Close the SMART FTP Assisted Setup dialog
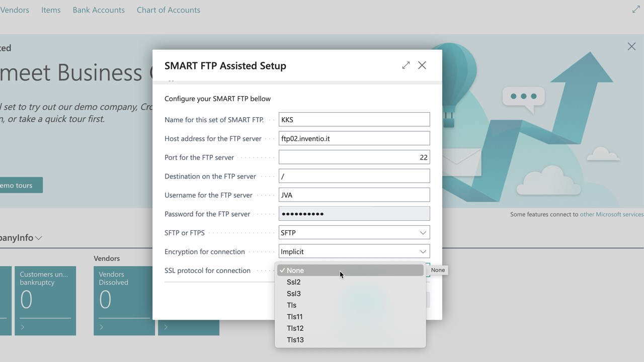This screenshot has width=644, height=362. (x=422, y=65)
